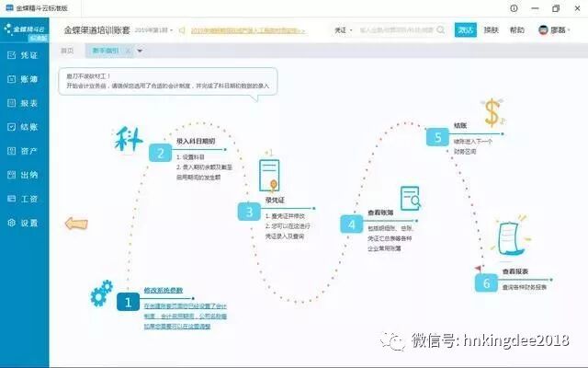The image size is (588, 368).
Task: Click the 科 subject icon
Action: click(x=129, y=139)
